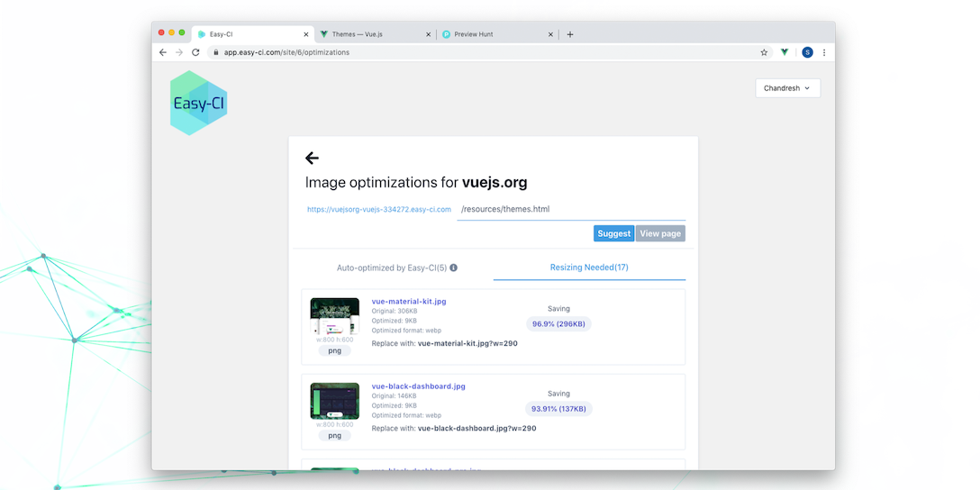The image size is (980, 490).
Task: Expand the Chandresh user dropdown
Action: tap(787, 88)
